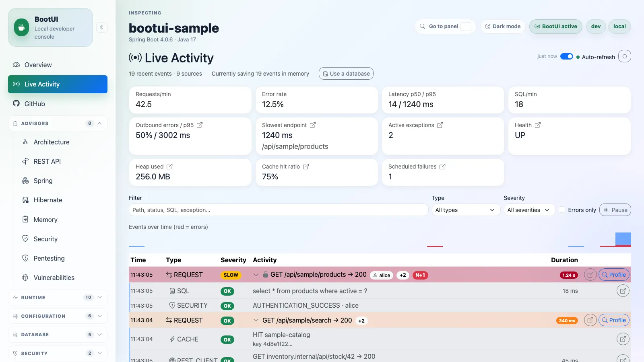Click the lock icon beside GET /api/sample/products
The image size is (644, 362).
coord(266,274)
